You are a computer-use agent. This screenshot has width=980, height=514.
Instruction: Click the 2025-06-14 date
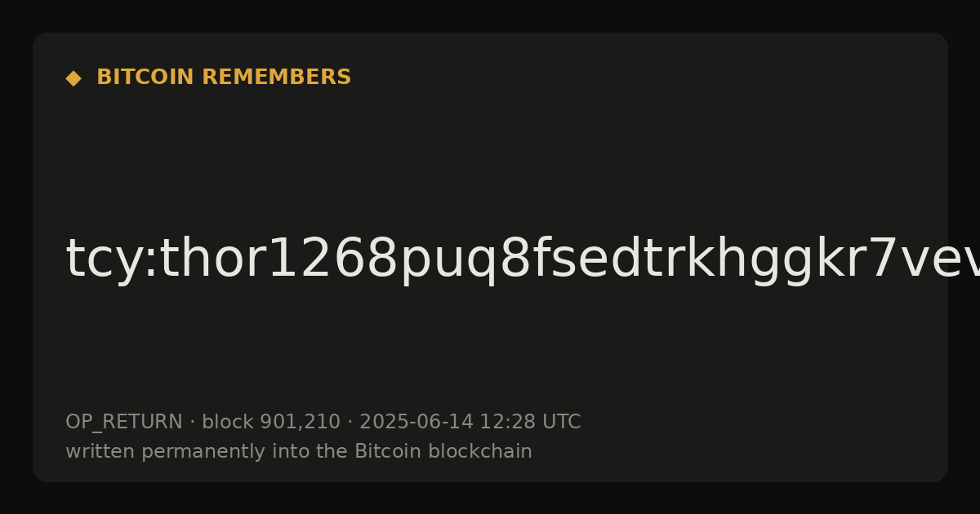pyautogui.click(x=416, y=422)
